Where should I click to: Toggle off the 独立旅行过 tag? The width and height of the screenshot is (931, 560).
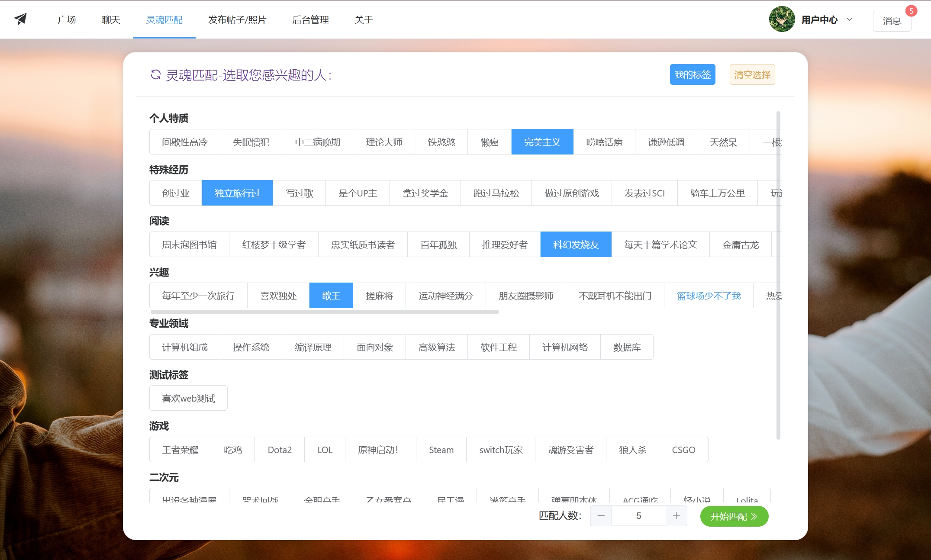237,193
